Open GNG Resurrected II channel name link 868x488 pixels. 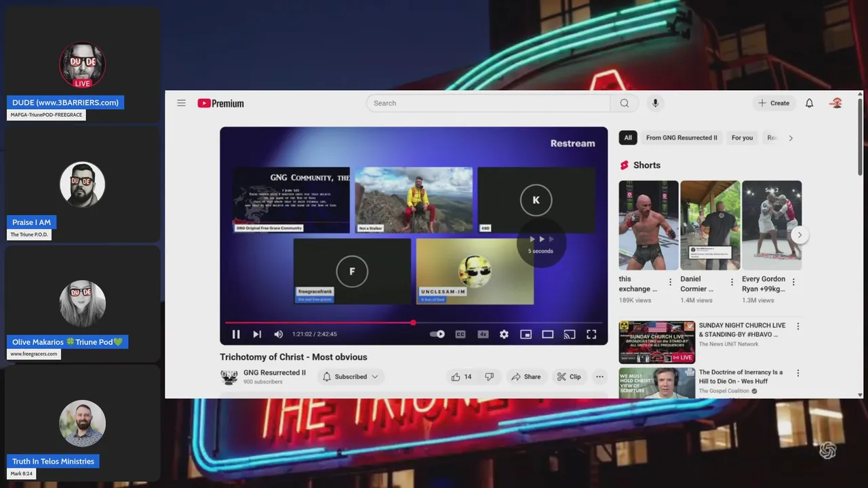click(x=275, y=373)
